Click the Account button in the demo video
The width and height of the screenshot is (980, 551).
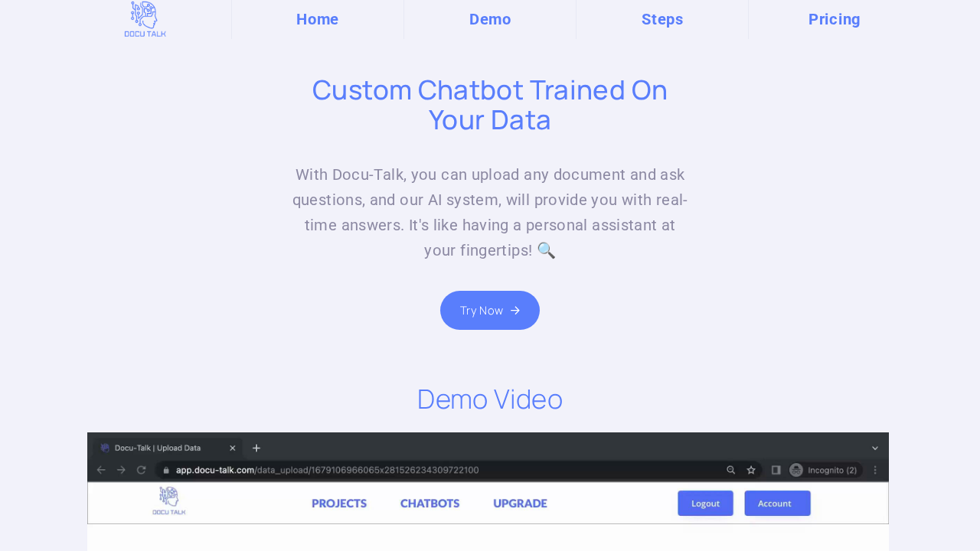coord(777,504)
